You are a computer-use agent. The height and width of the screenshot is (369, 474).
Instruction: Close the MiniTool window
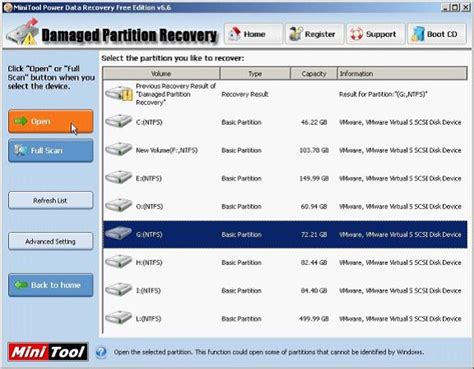point(466,7)
